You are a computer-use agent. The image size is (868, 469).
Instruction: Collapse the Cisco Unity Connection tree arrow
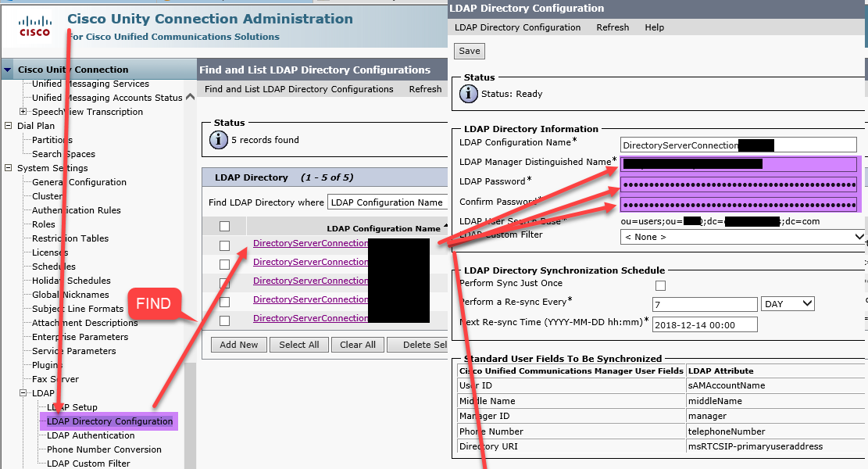click(8, 70)
